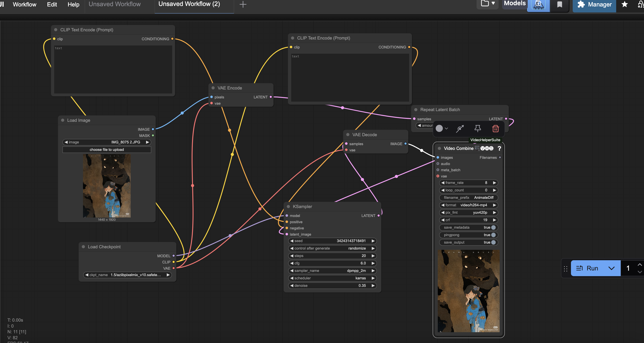The height and width of the screenshot is (343, 644).
Task: Click the first CLIP Text Encode text field
Action: point(113,70)
